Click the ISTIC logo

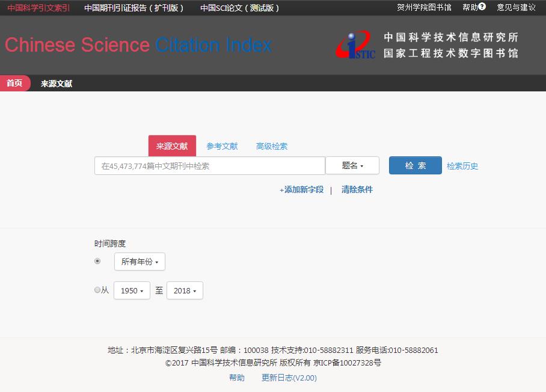coord(355,44)
